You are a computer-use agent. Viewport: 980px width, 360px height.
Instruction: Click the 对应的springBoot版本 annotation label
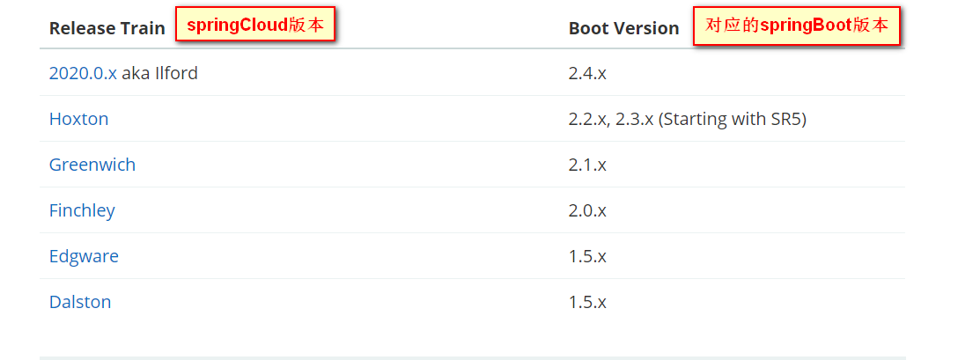[797, 26]
